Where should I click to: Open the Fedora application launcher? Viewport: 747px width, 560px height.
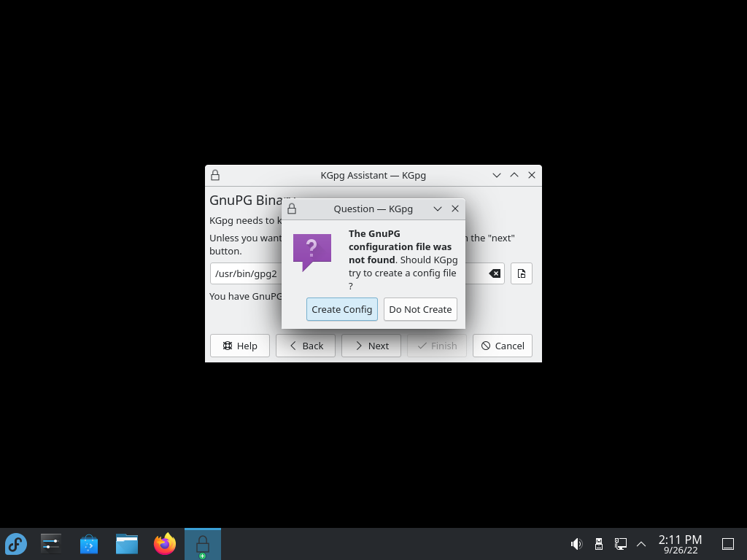point(16,544)
